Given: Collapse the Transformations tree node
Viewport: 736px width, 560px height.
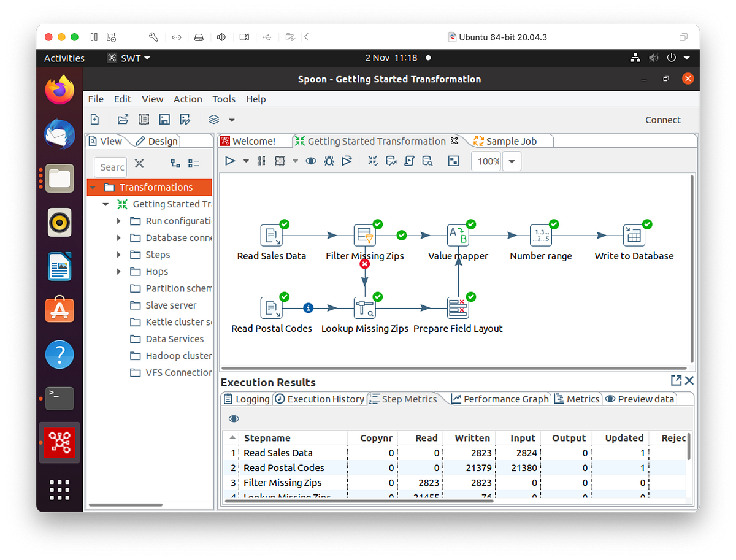Looking at the screenshot, I should 93,187.
